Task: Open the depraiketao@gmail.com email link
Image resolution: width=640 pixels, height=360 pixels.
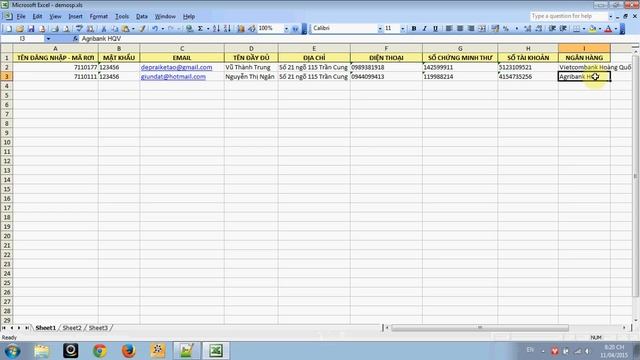Action: pyautogui.click(x=176, y=67)
